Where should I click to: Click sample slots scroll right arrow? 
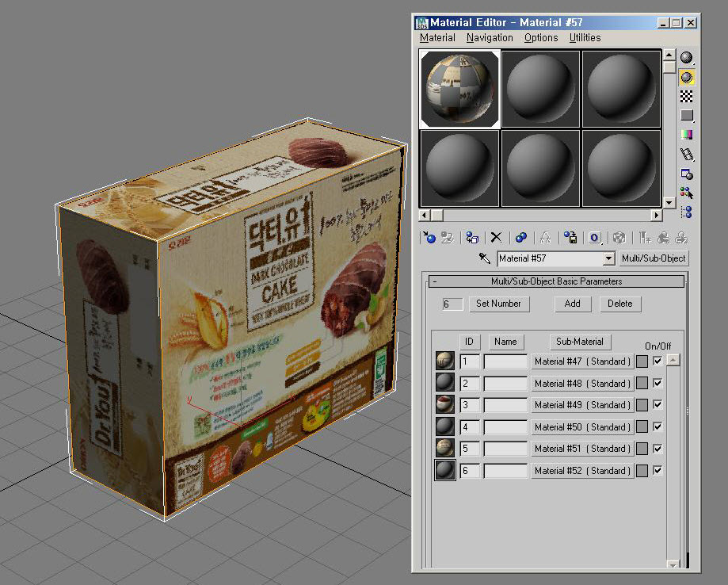656,215
